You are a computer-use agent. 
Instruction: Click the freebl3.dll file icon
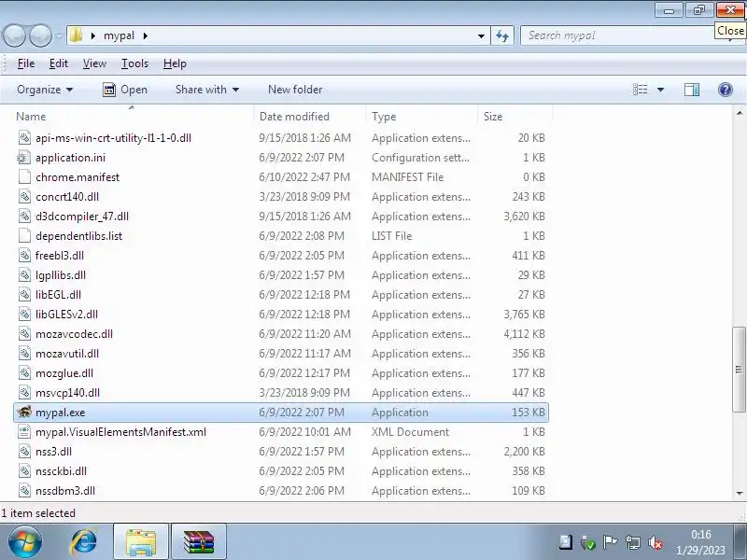pos(24,255)
